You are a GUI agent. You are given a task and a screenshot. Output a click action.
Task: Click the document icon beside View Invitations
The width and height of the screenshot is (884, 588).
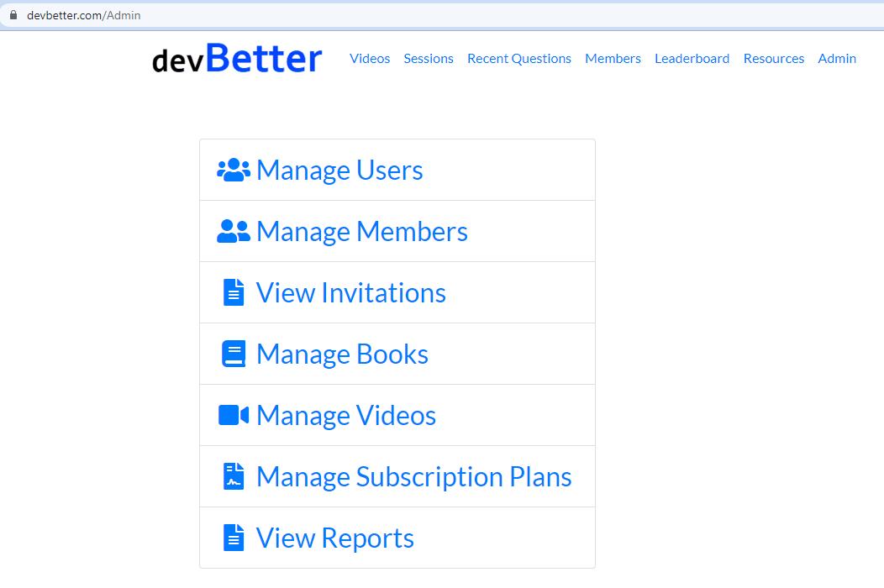point(233,291)
